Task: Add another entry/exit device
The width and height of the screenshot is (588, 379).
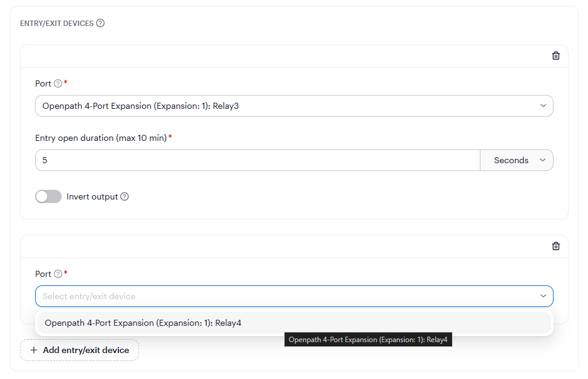Action: click(80, 350)
